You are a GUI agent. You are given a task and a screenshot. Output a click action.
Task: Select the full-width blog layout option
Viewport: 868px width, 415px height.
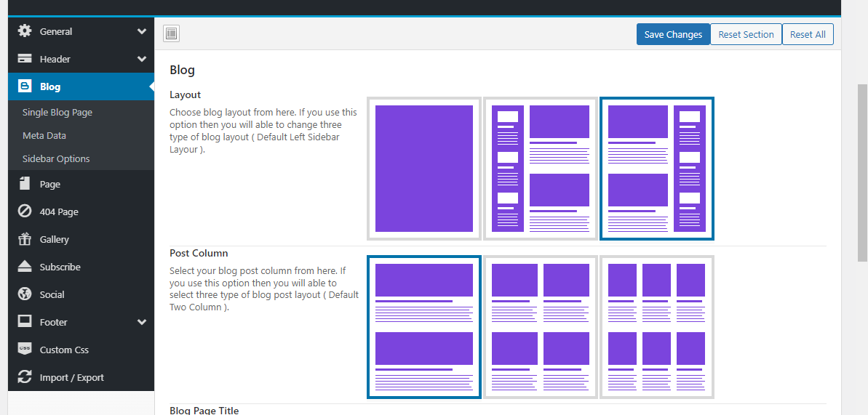click(x=424, y=169)
